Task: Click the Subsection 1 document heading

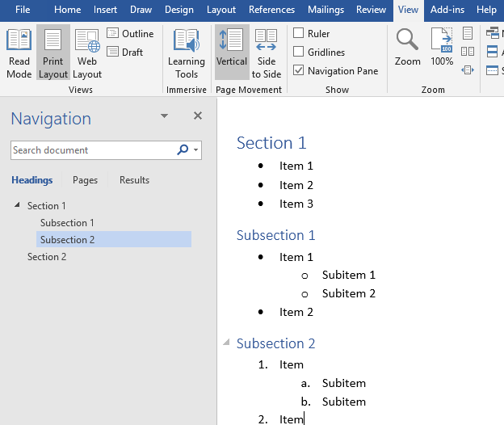Action: pos(275,235)
